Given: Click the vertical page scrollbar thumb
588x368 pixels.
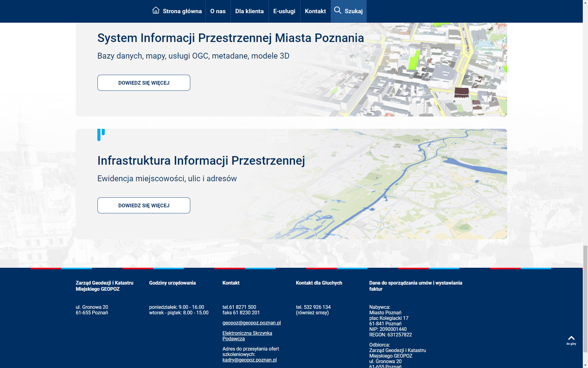Looking at the screenshot, I should click(585, 299).
